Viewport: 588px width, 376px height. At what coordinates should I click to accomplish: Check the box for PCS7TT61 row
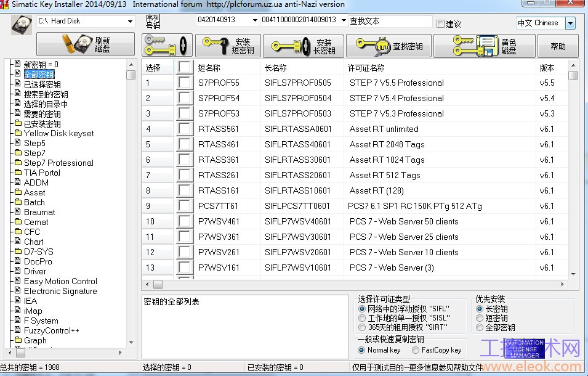[x=185, y=206]
